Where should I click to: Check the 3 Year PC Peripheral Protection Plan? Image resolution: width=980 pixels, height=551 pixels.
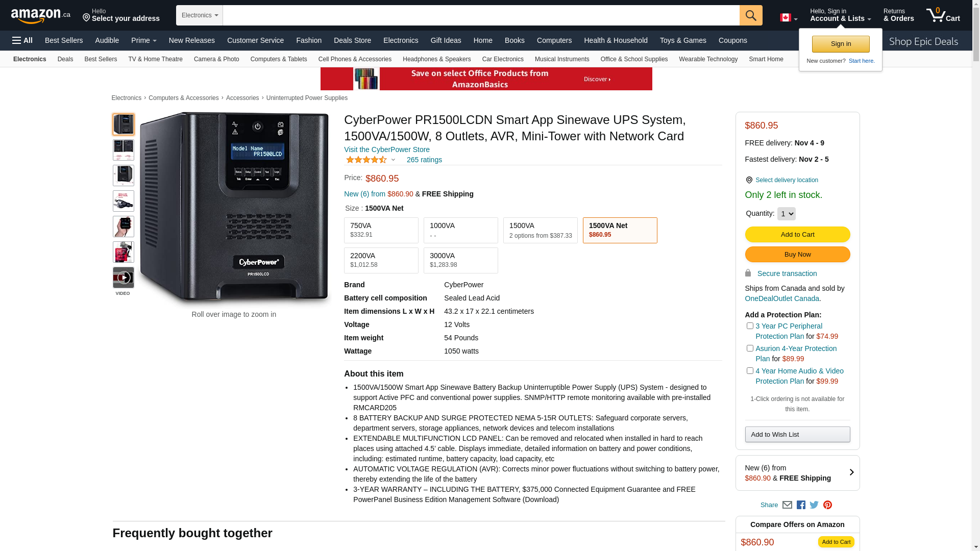click(750, 325)
